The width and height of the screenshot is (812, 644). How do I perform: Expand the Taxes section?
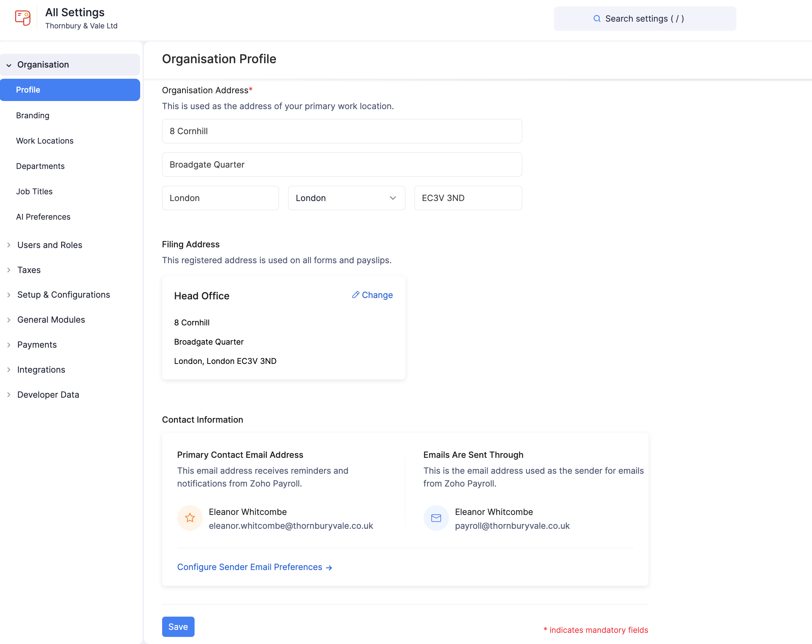tap(29, 270)
